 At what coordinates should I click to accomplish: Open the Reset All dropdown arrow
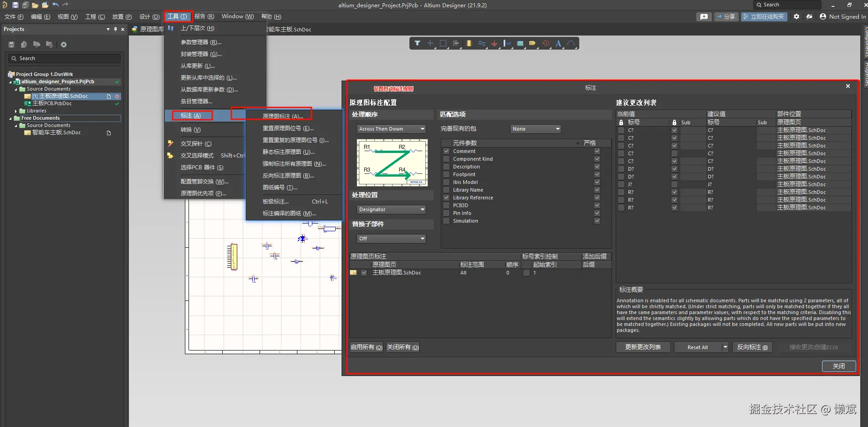(x=725, y=347)
